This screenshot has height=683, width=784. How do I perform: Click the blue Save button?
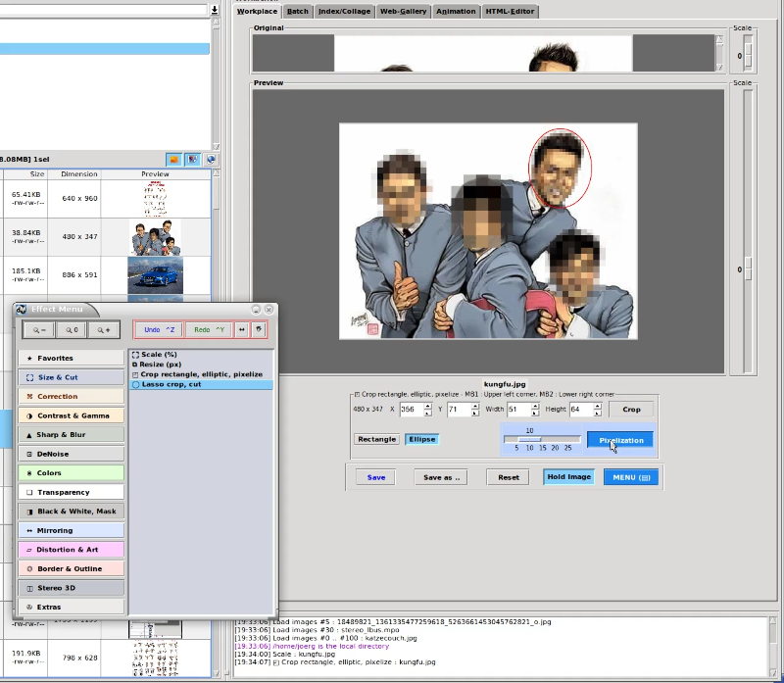click(x=376, y=477)
